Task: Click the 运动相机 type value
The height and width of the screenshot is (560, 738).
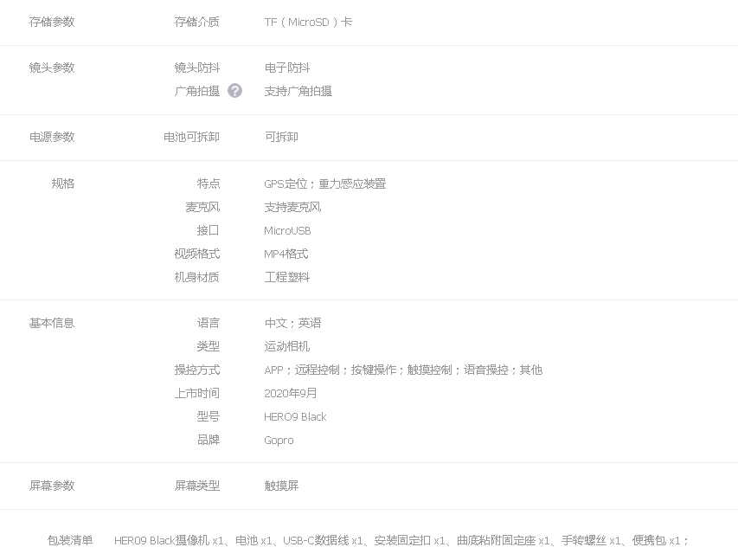Action: (x=287, y=347)
